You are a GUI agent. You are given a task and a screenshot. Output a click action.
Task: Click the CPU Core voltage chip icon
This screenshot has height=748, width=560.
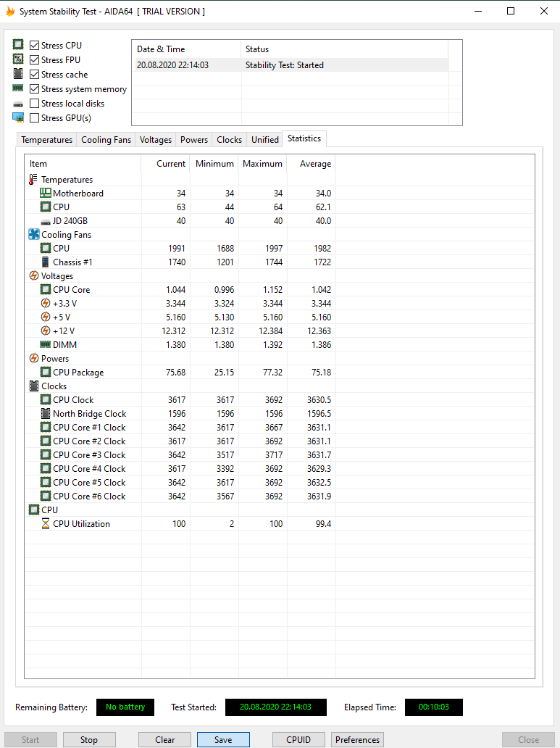46,289
